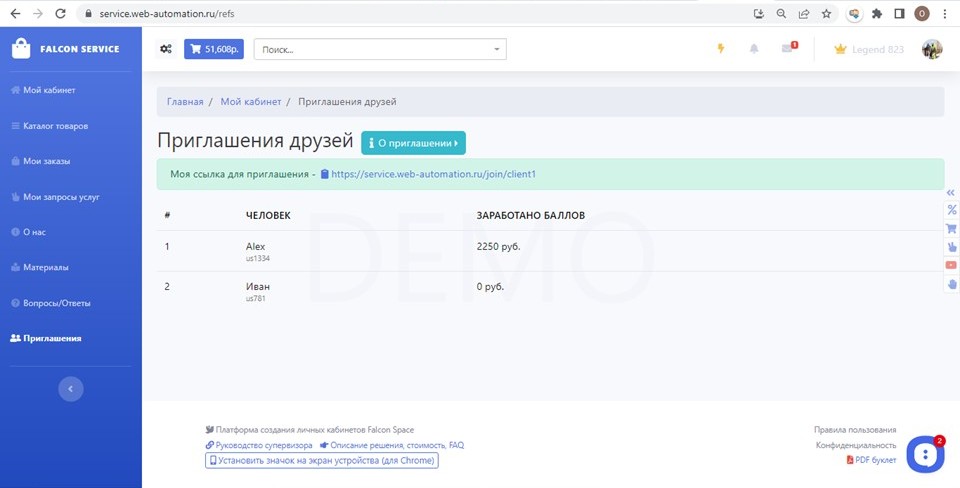Image resolution: width=960 pixels, height=488 pixels.
Task: Open the chat widget bubble
Action: point(925,454)
